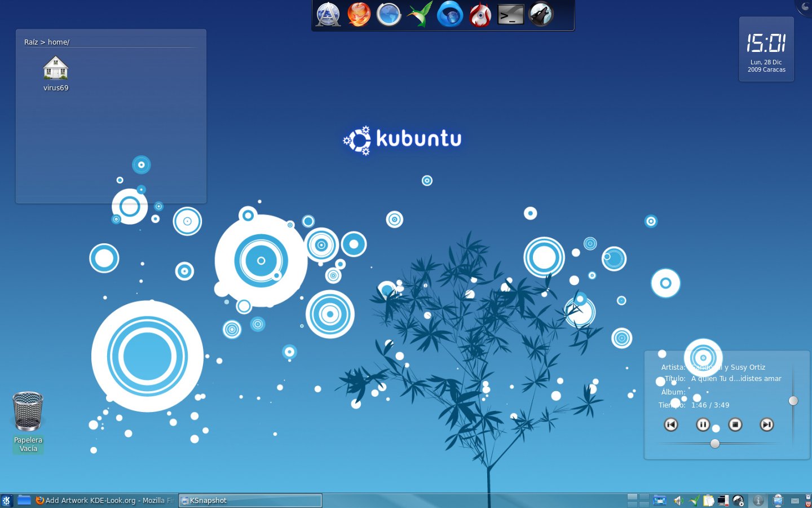
Task: Open the Klipper clipboard tray icon
Action: [709, 501]
